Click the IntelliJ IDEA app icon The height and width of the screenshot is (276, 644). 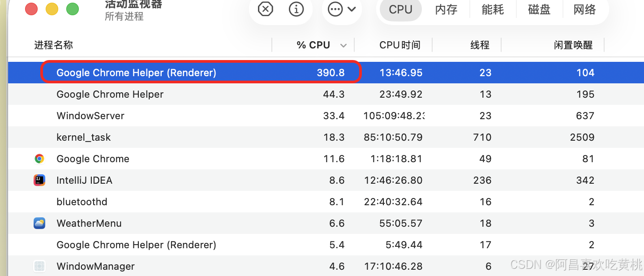tap(39, 180)
